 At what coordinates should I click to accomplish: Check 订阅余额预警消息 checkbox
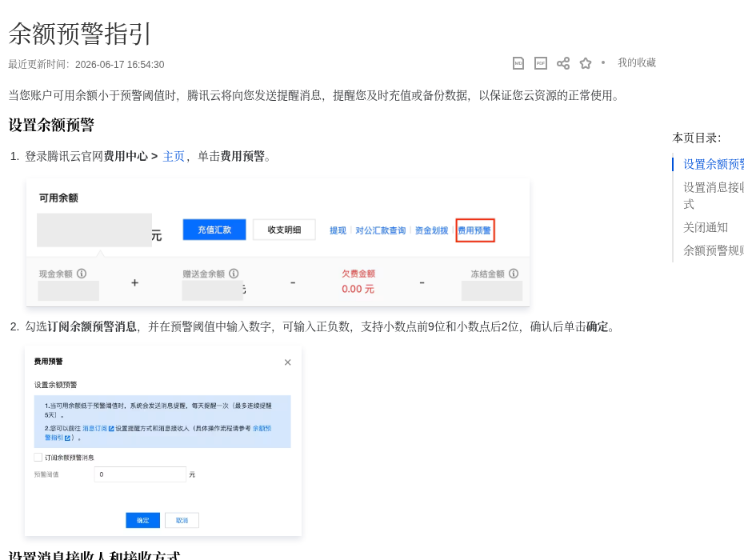[38, 457]
